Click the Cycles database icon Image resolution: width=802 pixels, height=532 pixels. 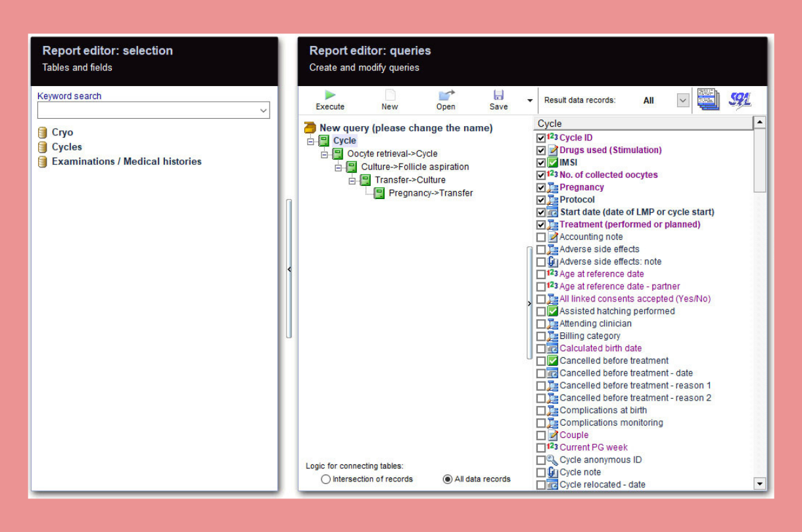pyautogui.click(x=43, y=147)
